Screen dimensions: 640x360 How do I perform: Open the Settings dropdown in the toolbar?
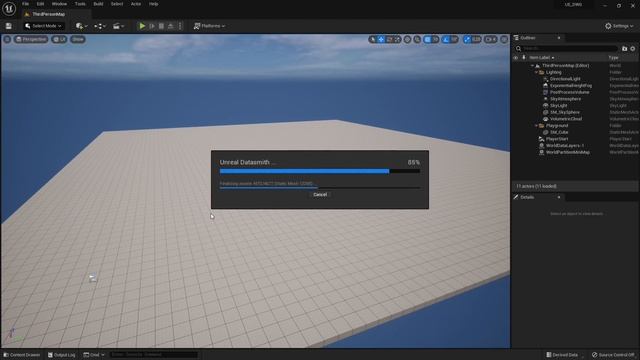[x=619, y=26]
